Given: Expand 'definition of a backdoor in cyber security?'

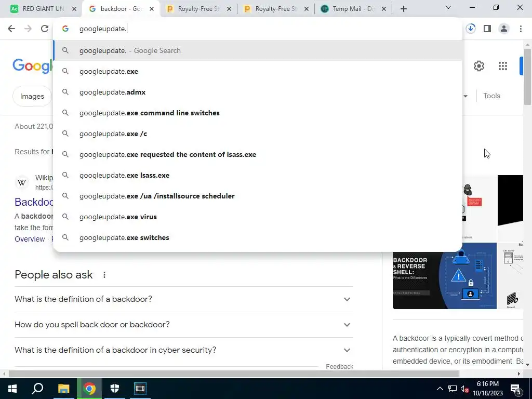Looking at the screenshot, I should coord(184,350).
